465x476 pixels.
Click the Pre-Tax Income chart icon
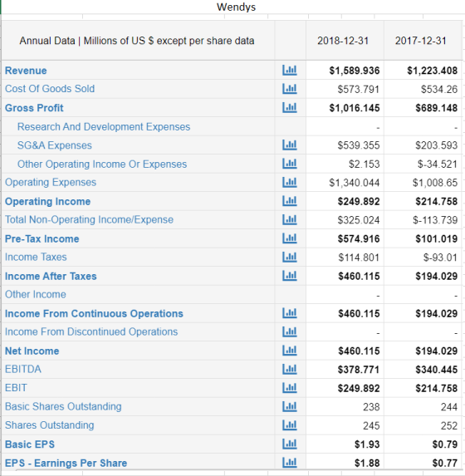290,238
